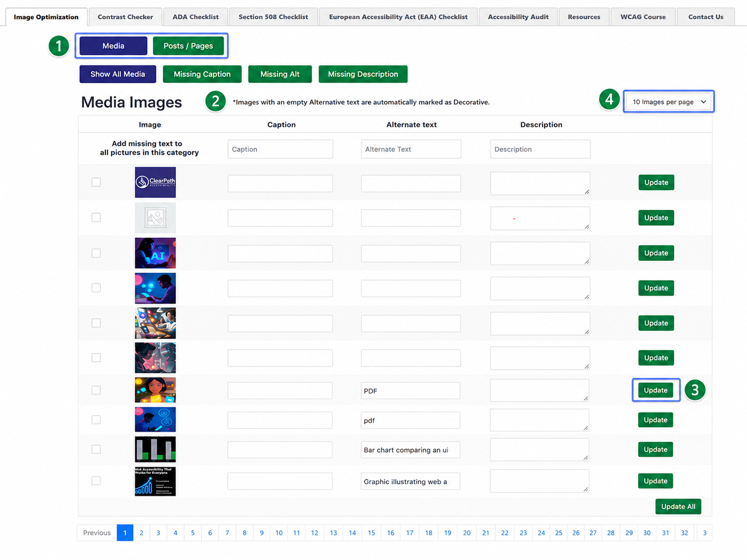Edit the alt text field containing lowercase pdf
747x560 pixels.
(411, 420)
